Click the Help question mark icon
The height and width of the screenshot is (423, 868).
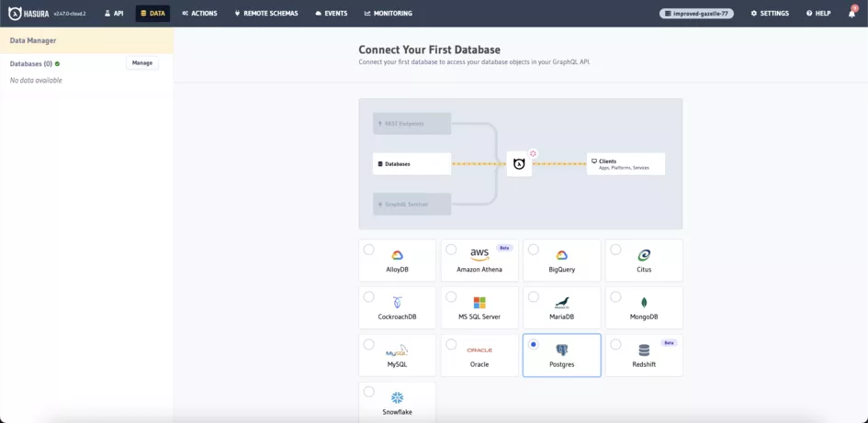click(x=809, y=13)
